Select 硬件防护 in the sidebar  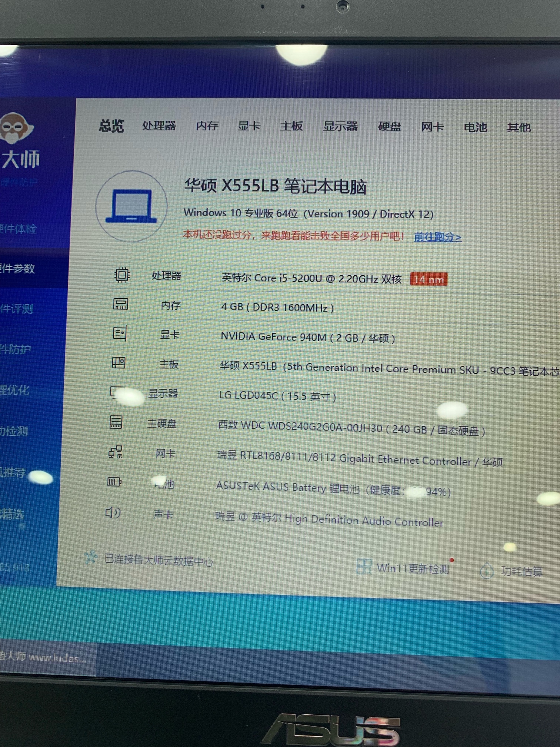pos(16,349)
